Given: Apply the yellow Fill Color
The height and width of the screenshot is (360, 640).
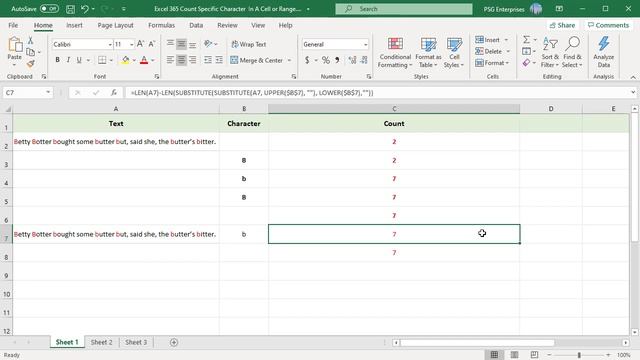Looking at the screenshot, I should click(125, 60).
